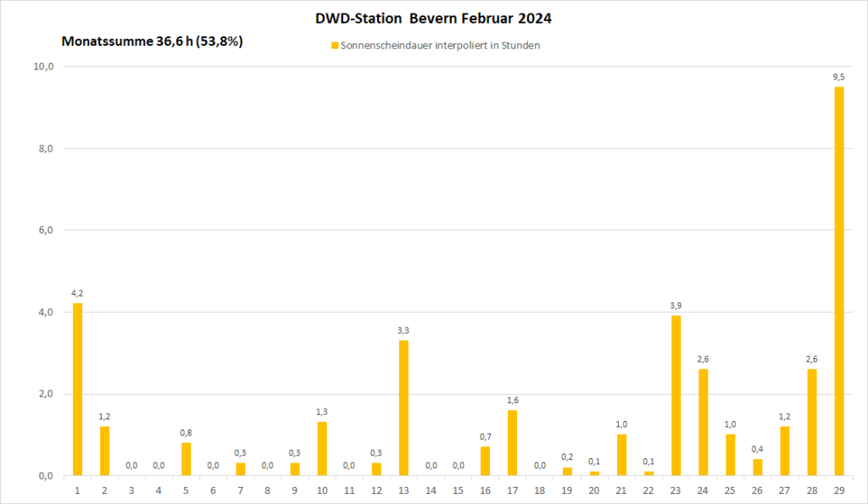
Task: Select the legend text 'Sonnenscheindauer interpoliert in Stunden'
Action: point(440,46)
